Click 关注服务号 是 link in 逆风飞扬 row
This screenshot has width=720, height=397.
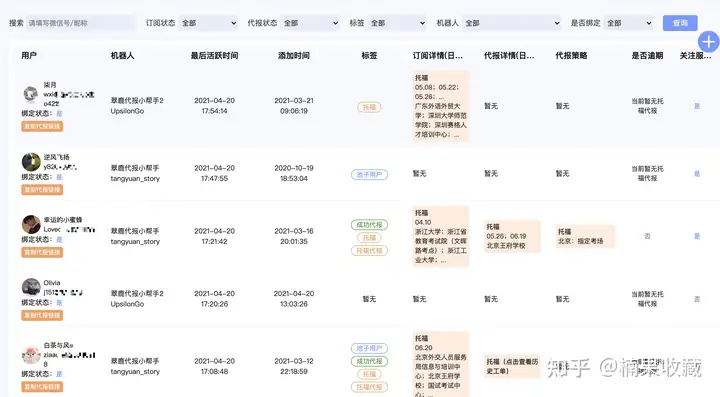click(x=697, y=173)
